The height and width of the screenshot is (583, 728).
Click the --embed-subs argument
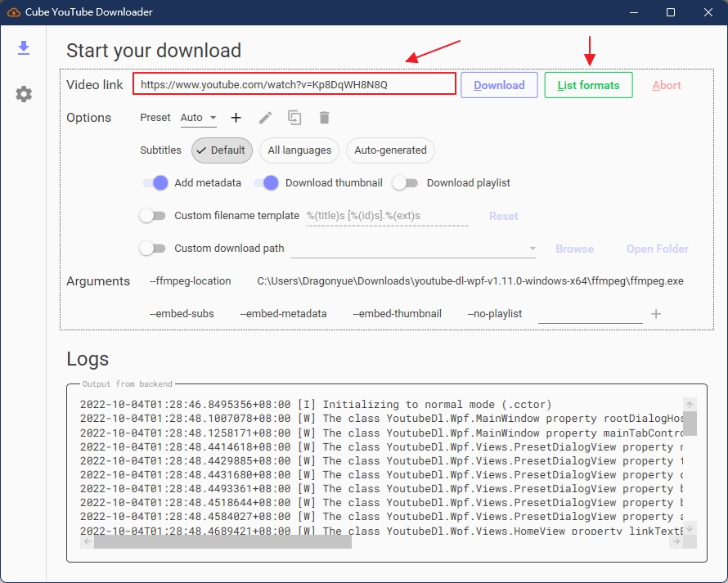pyautogui.click(x=182, y=314)
